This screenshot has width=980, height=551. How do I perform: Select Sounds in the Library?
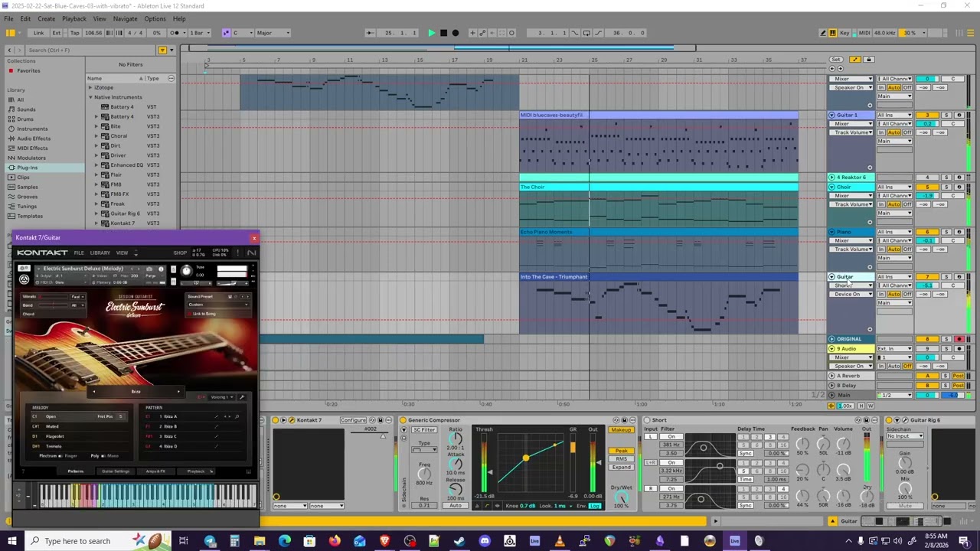coord(26,109)
